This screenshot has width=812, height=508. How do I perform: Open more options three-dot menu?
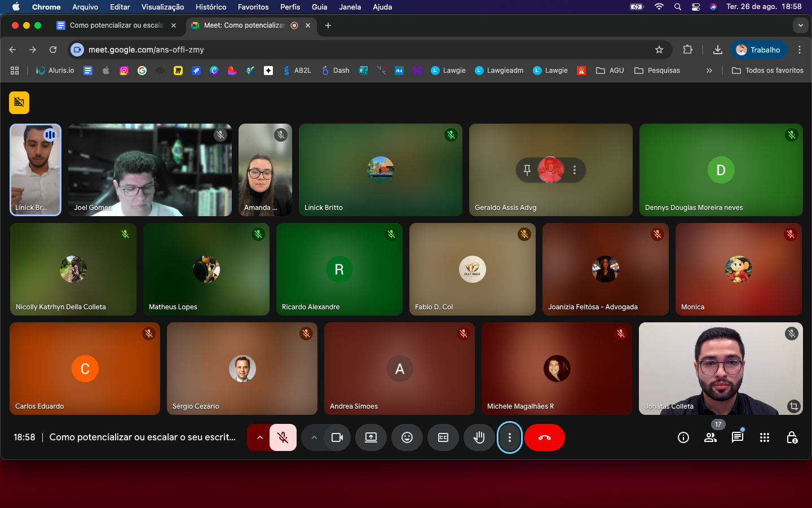(509, 437)
